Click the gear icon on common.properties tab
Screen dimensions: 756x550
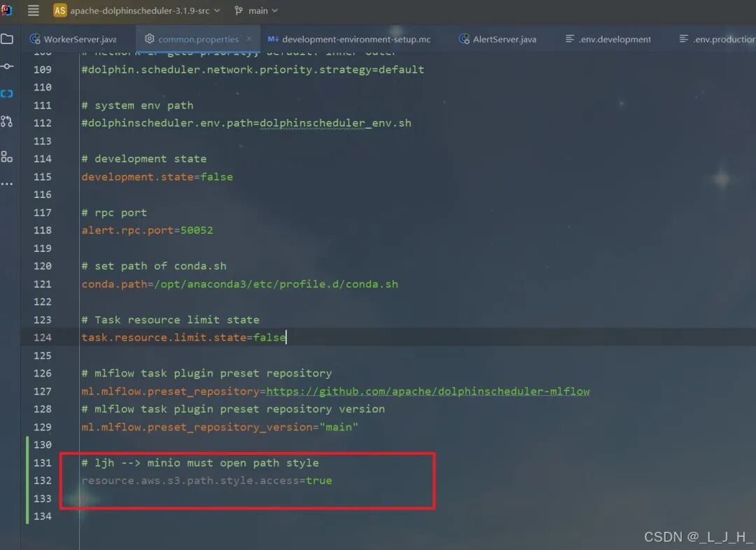(150, 38)
